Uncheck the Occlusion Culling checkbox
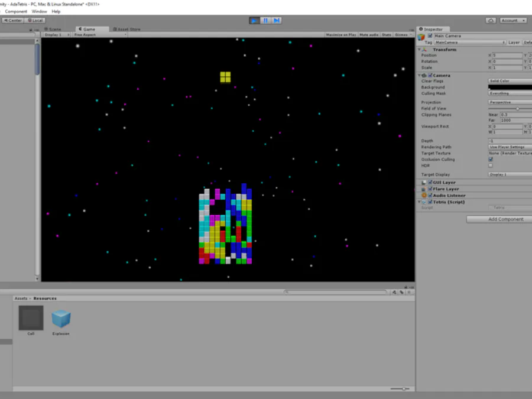 491,160
